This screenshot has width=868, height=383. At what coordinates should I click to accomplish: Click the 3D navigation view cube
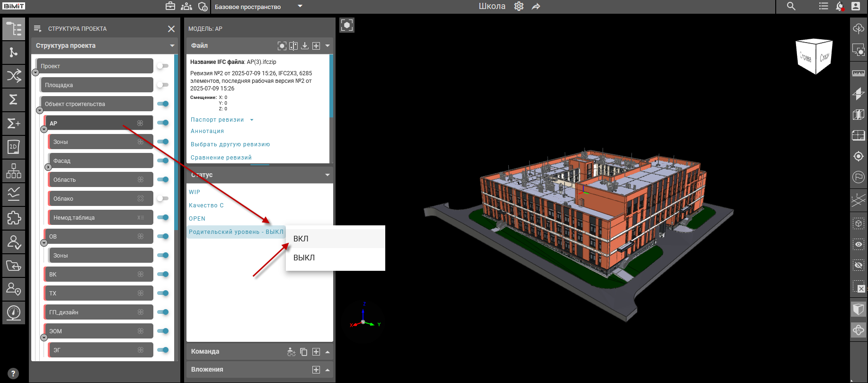tap(814, 57)
